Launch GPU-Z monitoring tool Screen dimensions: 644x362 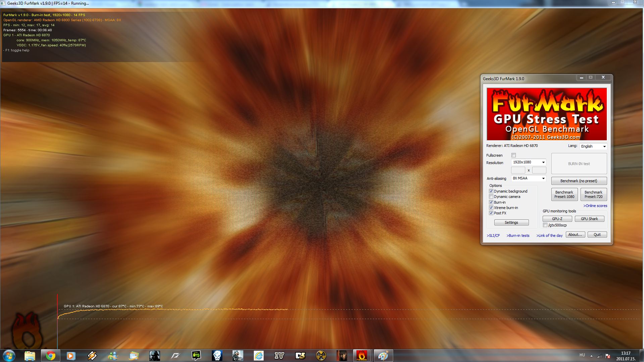[557, 219]
